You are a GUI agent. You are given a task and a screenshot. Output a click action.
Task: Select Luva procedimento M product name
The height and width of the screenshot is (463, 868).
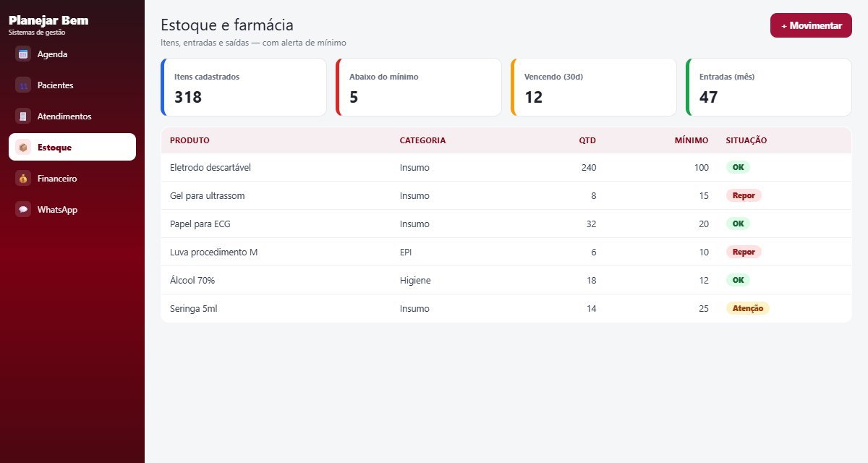213,252
